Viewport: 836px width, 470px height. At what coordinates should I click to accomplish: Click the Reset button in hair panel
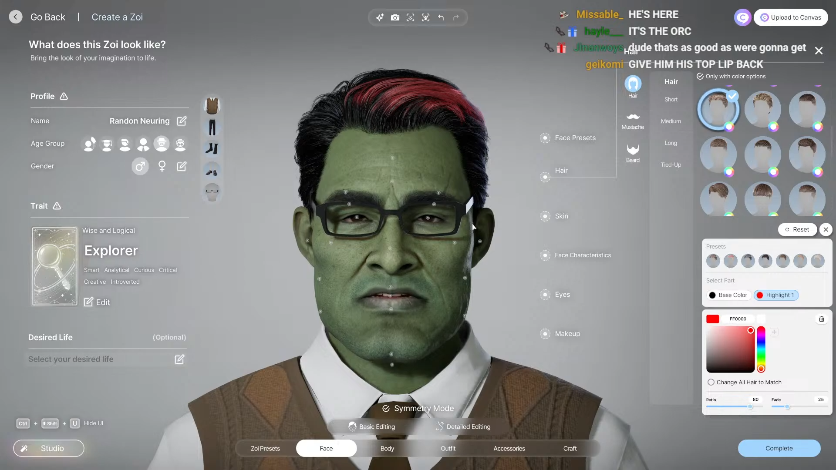tap(797, 229)
